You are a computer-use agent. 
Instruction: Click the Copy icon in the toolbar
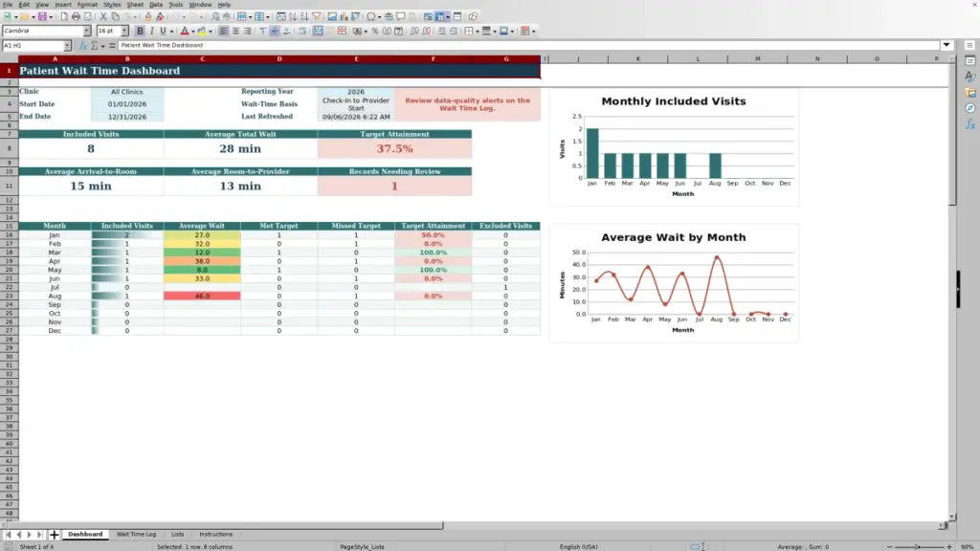pos(116,16)
